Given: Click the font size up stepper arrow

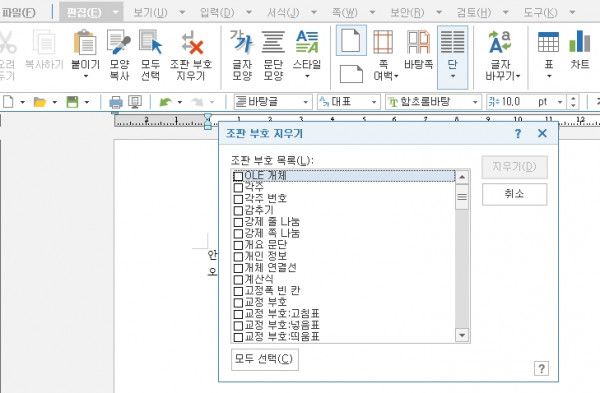Looking at the screenshot, I should coord(573,99).
